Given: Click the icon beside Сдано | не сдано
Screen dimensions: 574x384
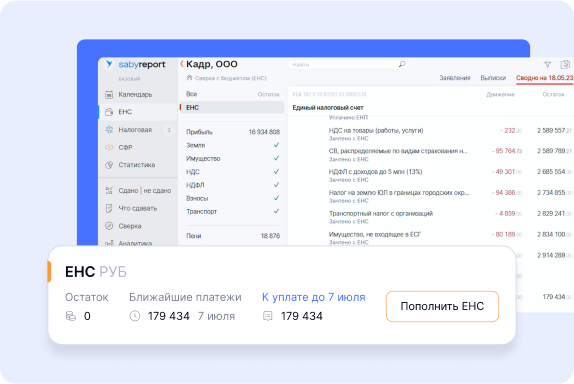Looking at the screenshot, I should point(109,190).
